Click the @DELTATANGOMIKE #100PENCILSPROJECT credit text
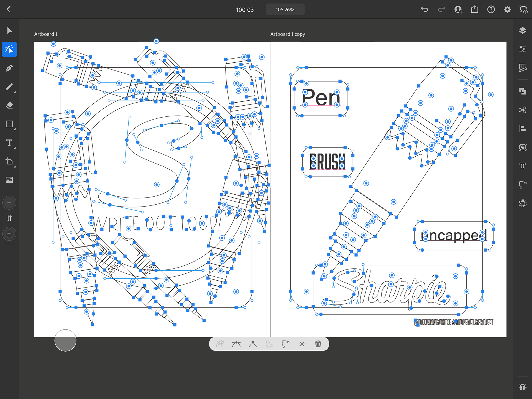The height and width of the screenshot is (399, 532). (x=454, y=322)
